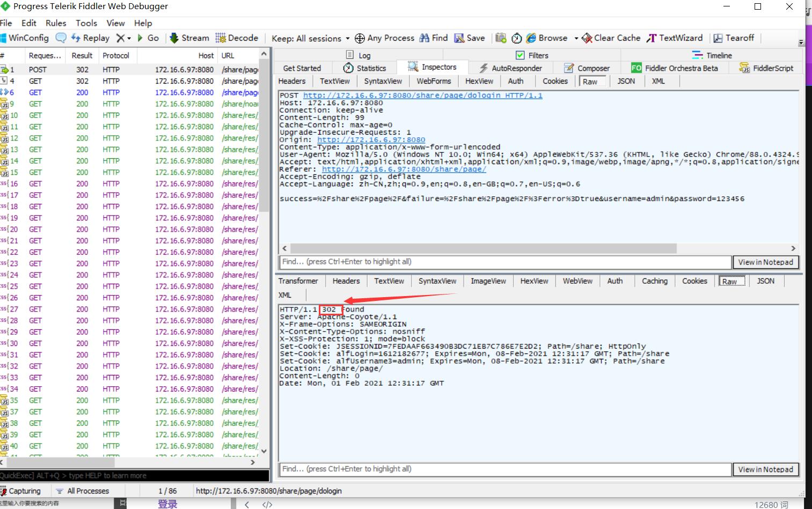Click the Tearoff button
Screen dimensions: 812x509
pyautogui.click(x=734, y=38)
